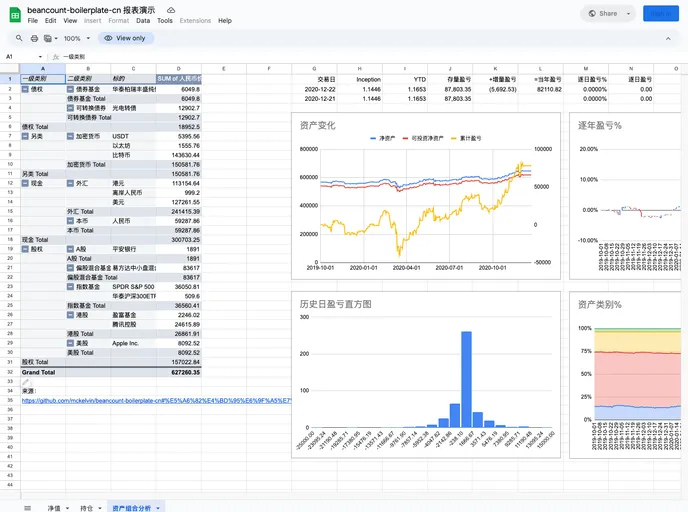Click the cell with value 627260.35
This screenshot has height=512, width=688.
179,372
